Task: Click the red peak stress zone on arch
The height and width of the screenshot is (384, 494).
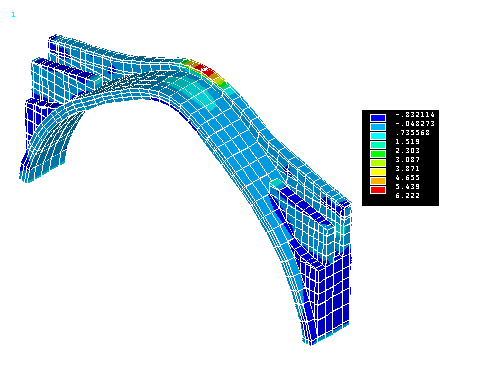Action: 204,69
